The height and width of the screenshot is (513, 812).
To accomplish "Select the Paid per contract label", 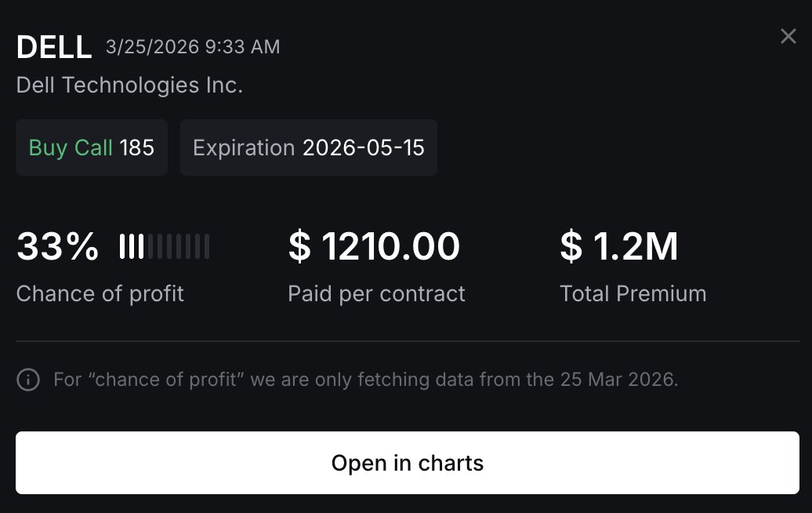I will click(x=376, y=294).
